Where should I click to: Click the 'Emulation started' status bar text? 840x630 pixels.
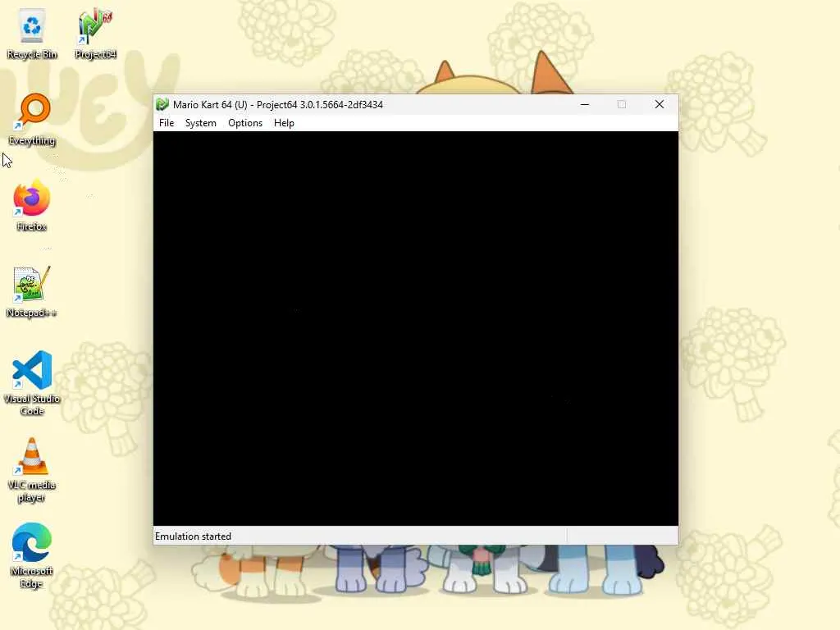[193, 536]
